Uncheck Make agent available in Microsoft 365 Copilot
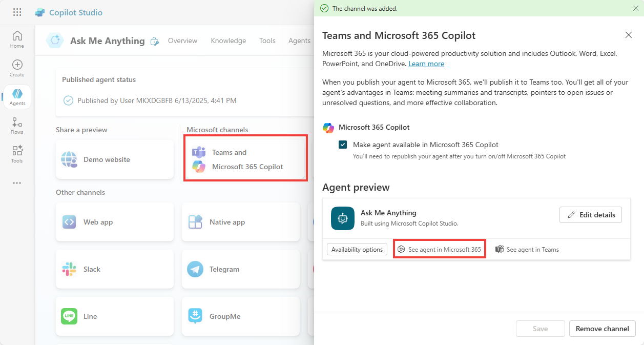Image resolution: width=644 pixels, height=345 pixels. pos(343,145)
